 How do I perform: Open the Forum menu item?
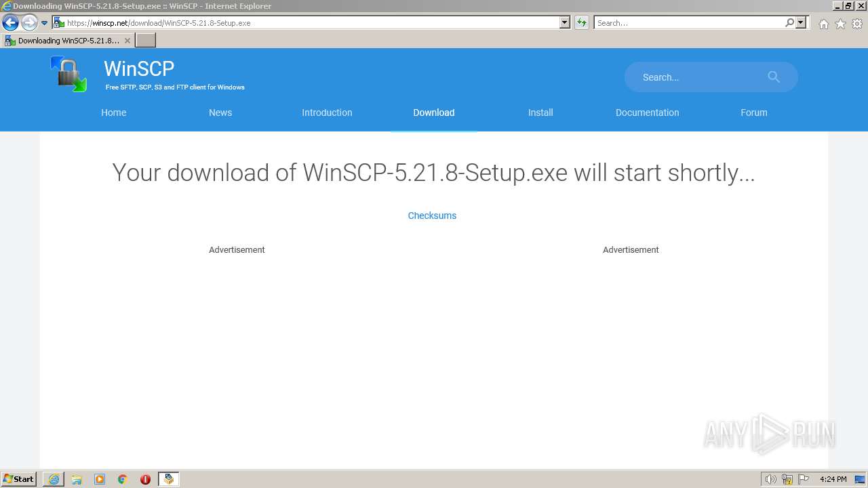pos(754,113)
